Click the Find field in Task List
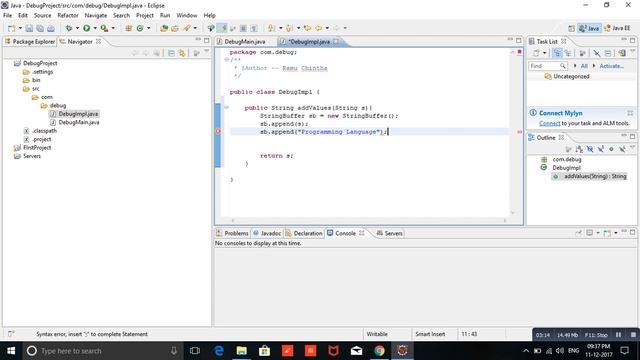The height and width of the screenshot is (360, 640). click(548, 66)
